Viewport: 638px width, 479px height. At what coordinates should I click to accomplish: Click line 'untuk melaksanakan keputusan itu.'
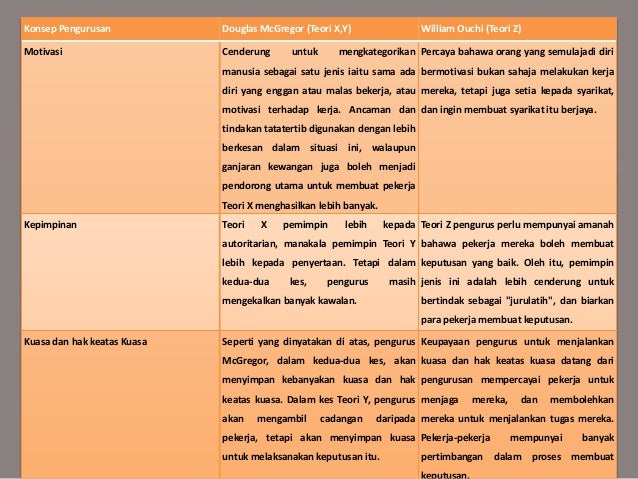(x=300, y=457)
